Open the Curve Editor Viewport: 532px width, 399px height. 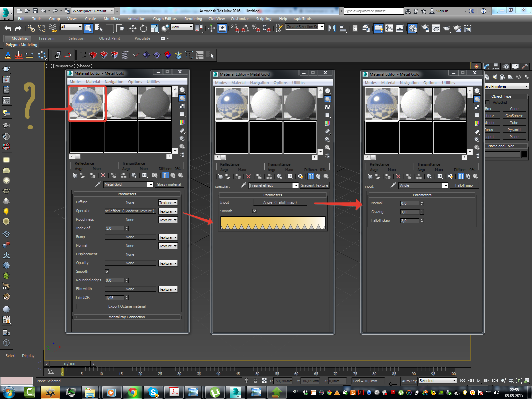coord(389,28)
